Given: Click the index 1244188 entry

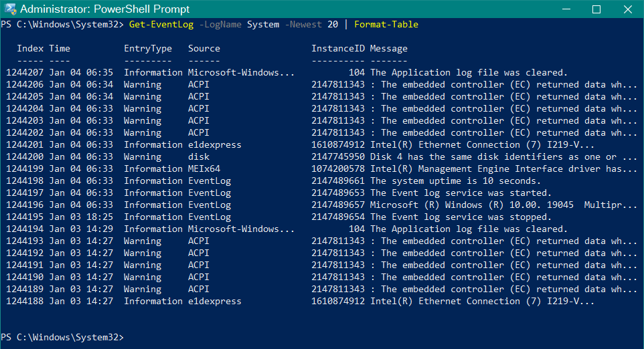Looking at the screenshot, I should pyautogui.click(x=25, y=302).
